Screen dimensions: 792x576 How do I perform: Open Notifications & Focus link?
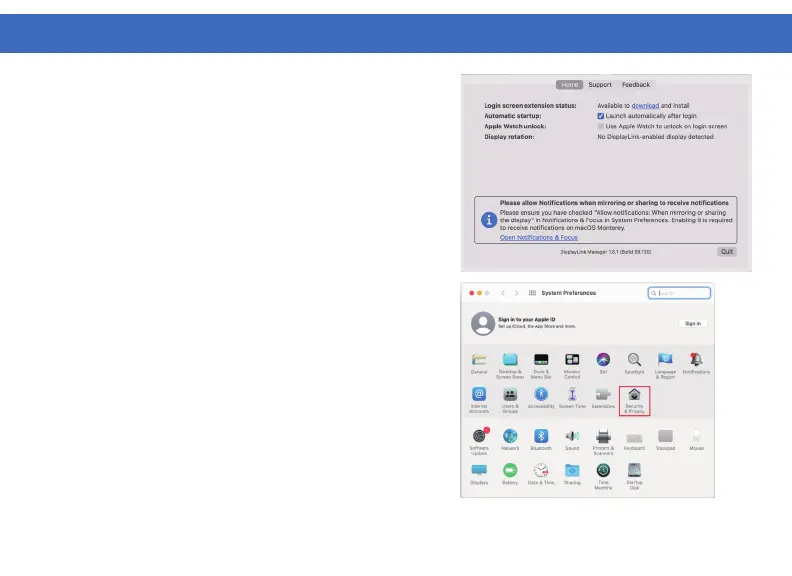point(538,238)
